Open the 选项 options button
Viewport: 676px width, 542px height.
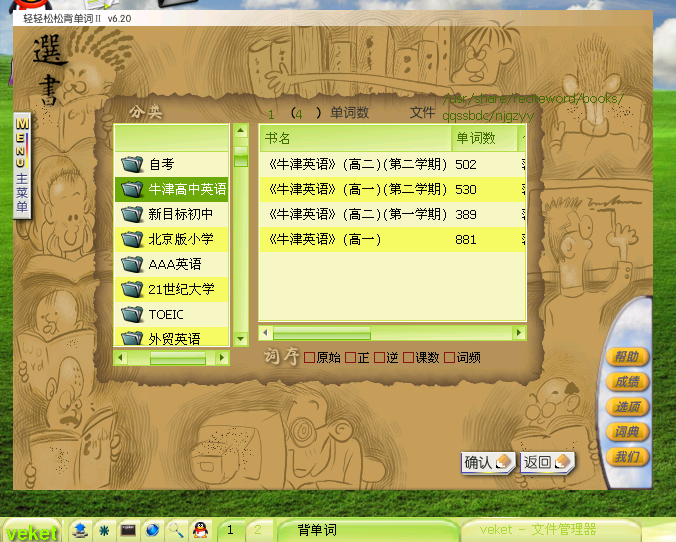click(627, 407)
